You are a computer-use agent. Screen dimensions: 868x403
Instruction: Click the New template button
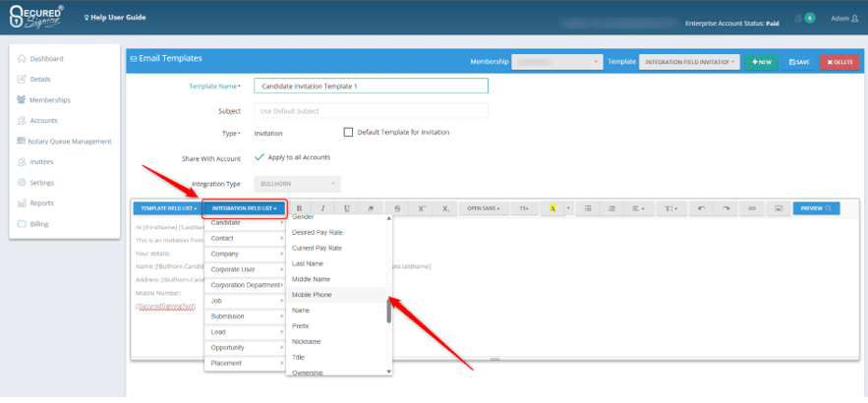[761, 62]
